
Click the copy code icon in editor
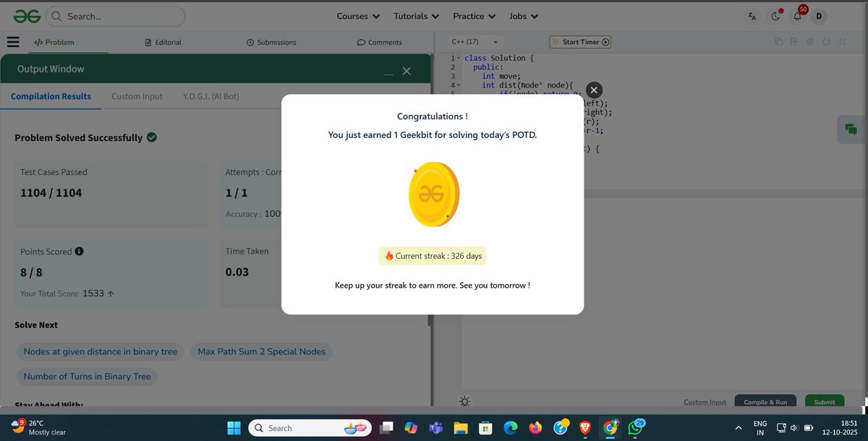778,42
